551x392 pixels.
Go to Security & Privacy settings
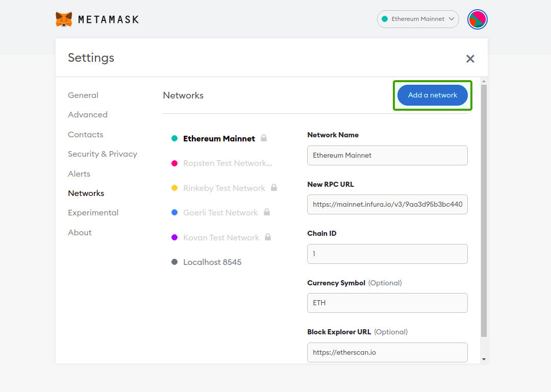[x=103, y=154]
